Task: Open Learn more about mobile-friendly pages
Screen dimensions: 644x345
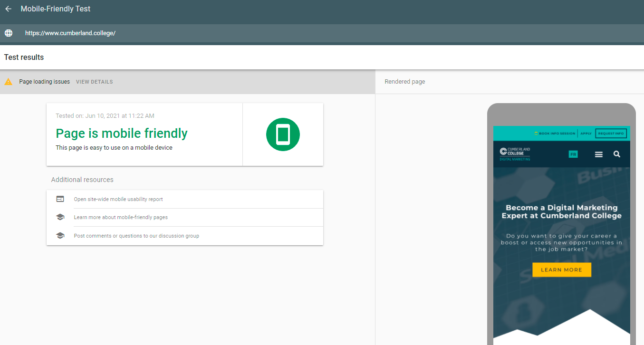Action: click(121, 217)
